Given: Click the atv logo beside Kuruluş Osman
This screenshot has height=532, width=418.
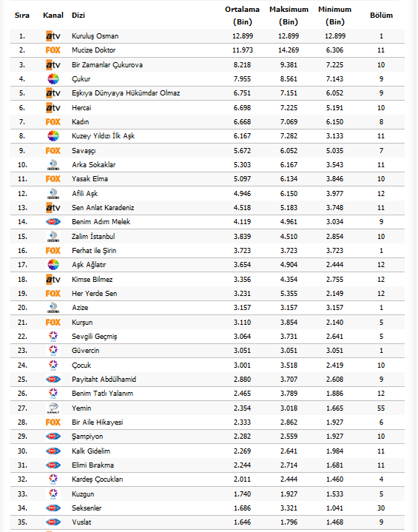Looking at the screenshot, I should (x=53, y=36).
